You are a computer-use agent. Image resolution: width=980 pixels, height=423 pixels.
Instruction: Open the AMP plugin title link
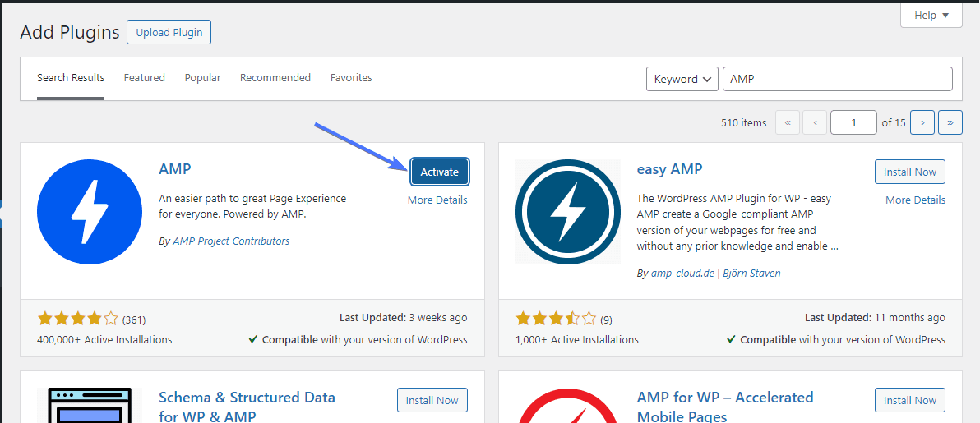[175, 168]
